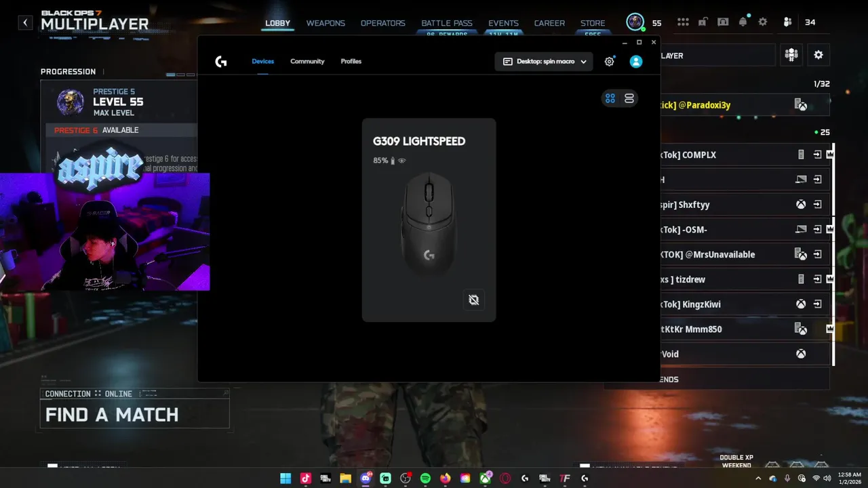This screenshot has height=488, width=868.
Task: Click join arrow on tizdrew row
Action: click(x=818, y=279)
